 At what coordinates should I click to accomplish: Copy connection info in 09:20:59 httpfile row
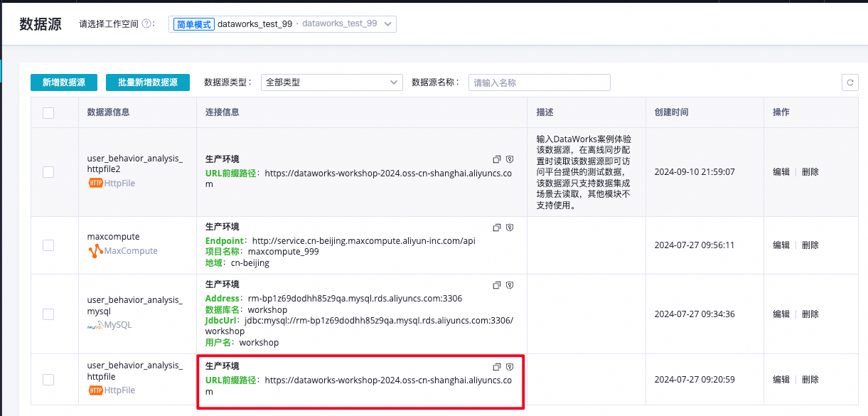498,367
